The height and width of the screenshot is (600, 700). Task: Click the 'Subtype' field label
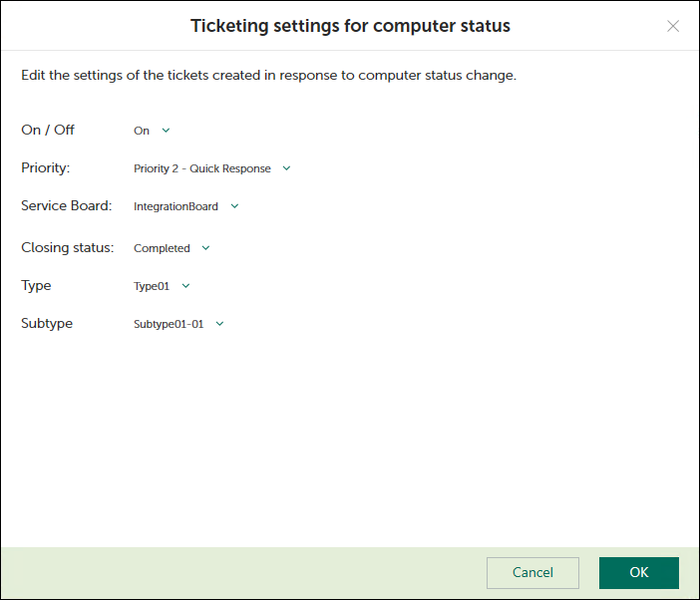pos(47,324)
